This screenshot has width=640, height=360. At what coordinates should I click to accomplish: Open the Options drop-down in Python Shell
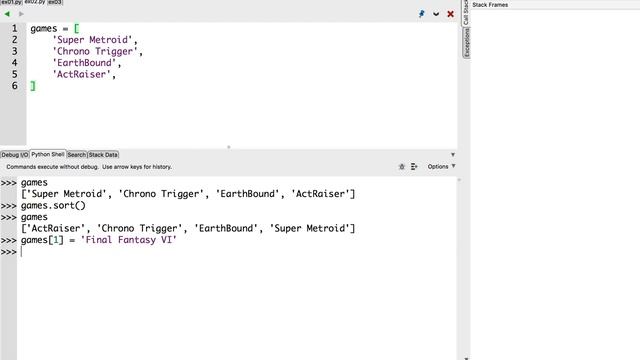click(x=441, y=167)
